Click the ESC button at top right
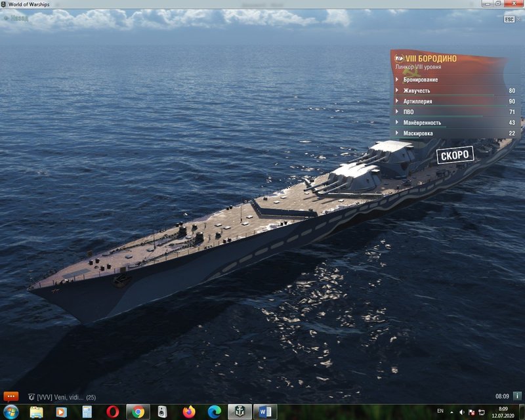The image size is (525, 420). [x=509, y=20]
